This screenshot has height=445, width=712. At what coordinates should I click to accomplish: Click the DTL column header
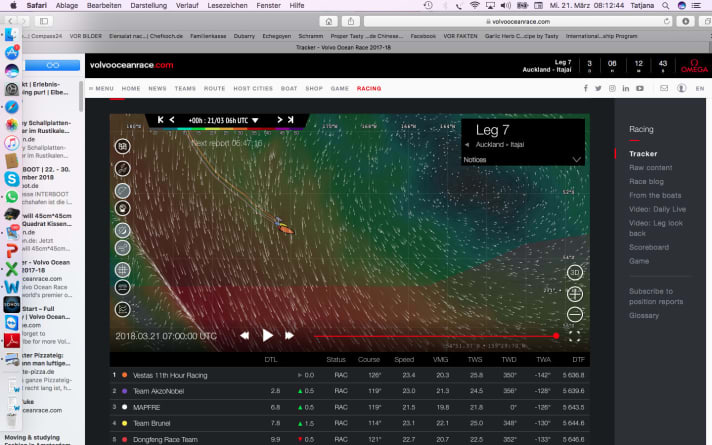tap(271, 359)
